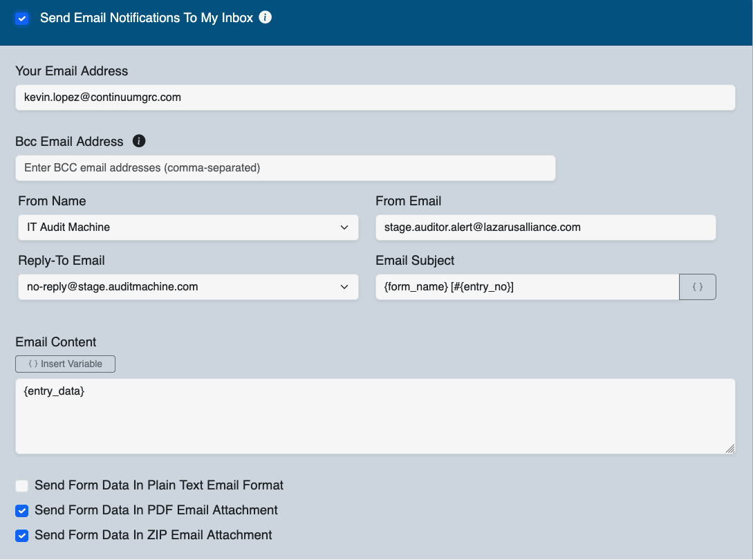
Task: Uncheck Send Email Notifications To My Inbox checkbox
Action: pyautogui.click(x=22, y=19)
